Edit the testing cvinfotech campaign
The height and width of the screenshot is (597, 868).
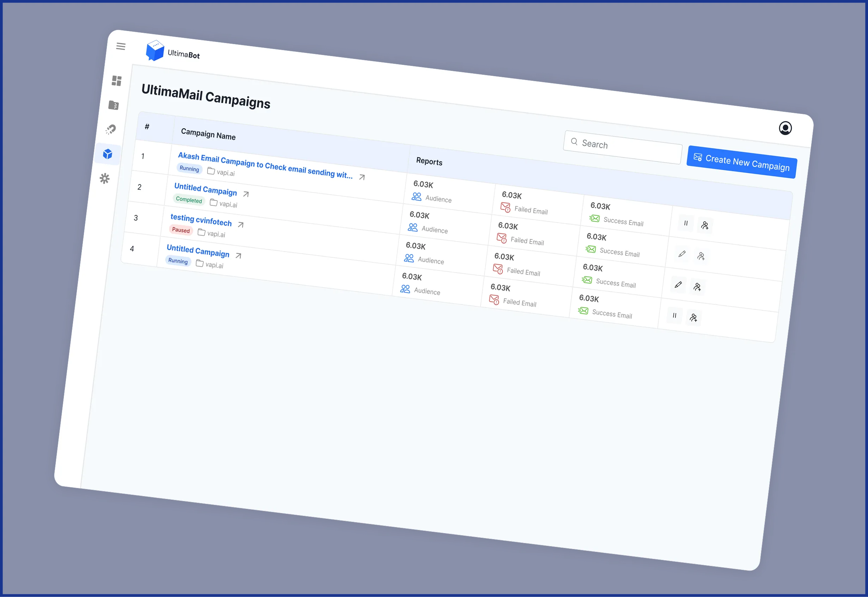pos(678,285)
